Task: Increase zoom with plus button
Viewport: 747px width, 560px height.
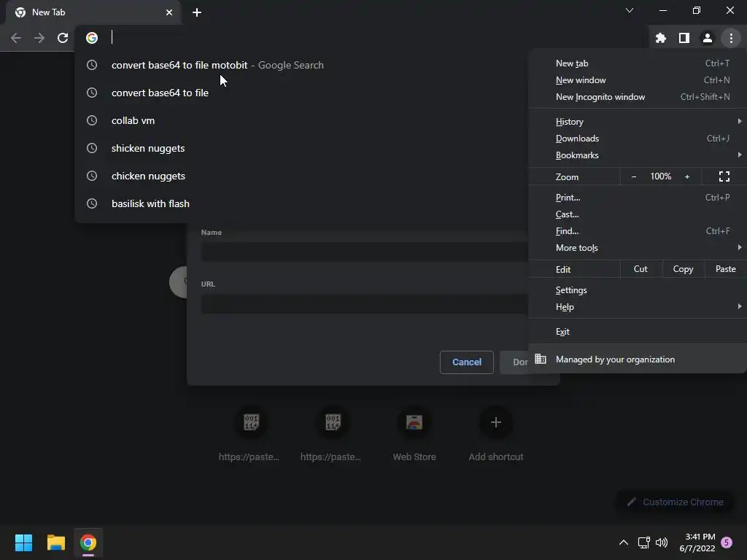Action: (x=687, y=176)
